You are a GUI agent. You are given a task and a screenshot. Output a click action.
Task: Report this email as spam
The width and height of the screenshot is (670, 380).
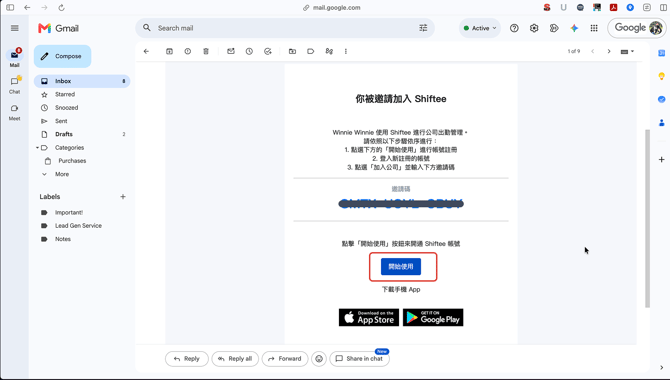[x=188, y=51]
